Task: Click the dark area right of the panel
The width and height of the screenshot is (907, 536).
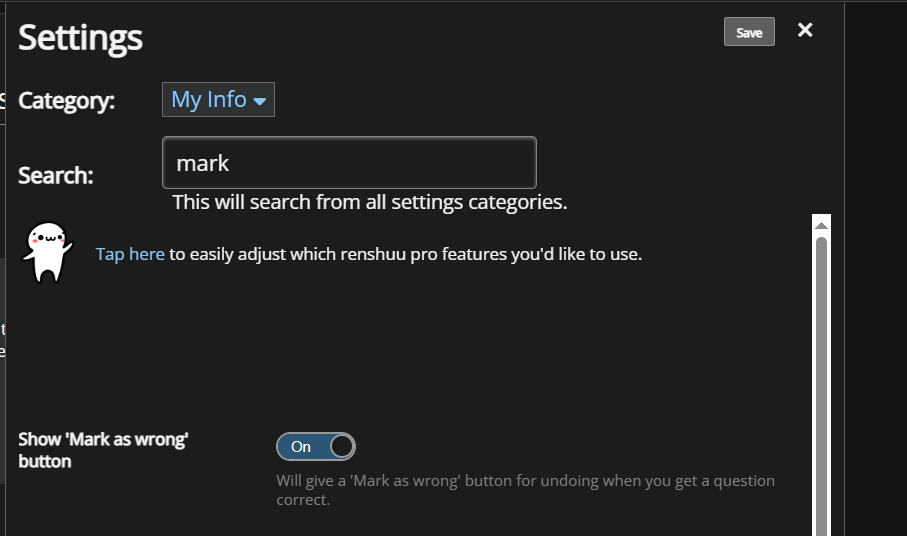Action: pyautogui.click(x=876, y=266)
